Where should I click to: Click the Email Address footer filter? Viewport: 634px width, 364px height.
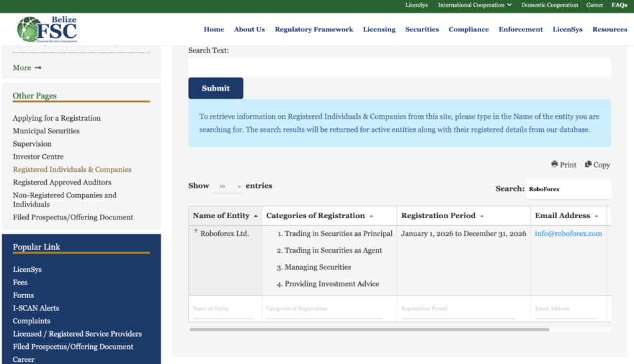pyautogui.click(x=566, y=310)
